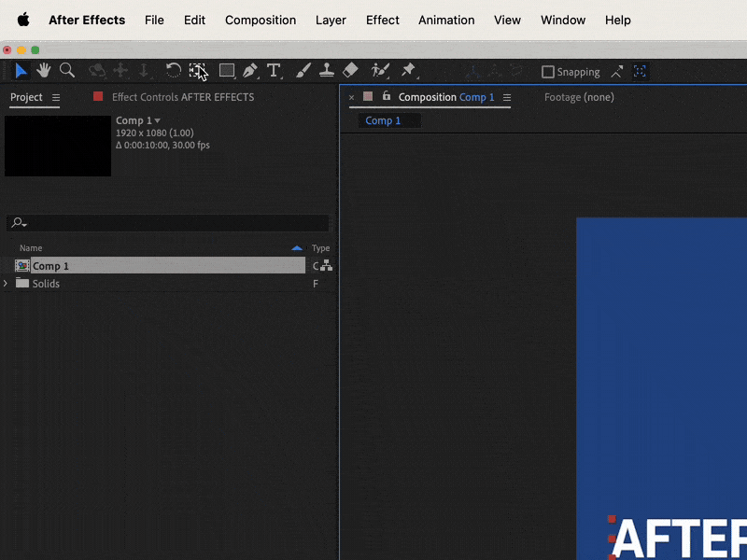Select the Roto Brush tool

[x=380, y=71]
